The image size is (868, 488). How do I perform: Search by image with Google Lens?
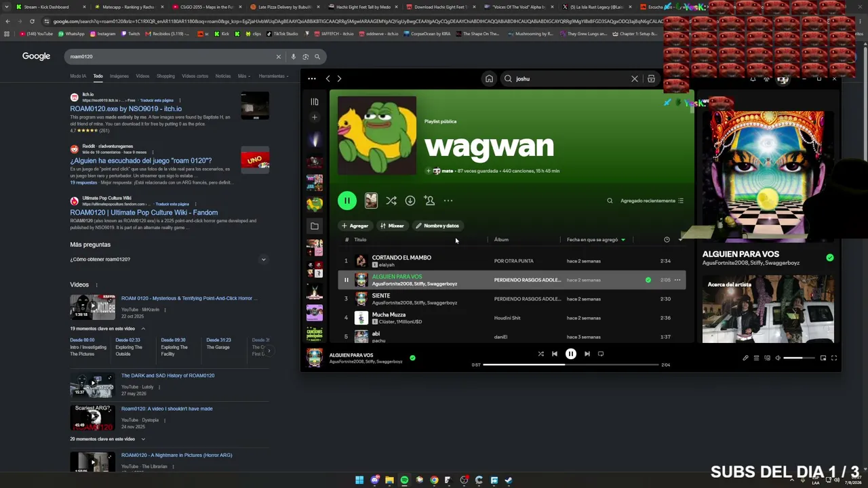tap(305, 56)
